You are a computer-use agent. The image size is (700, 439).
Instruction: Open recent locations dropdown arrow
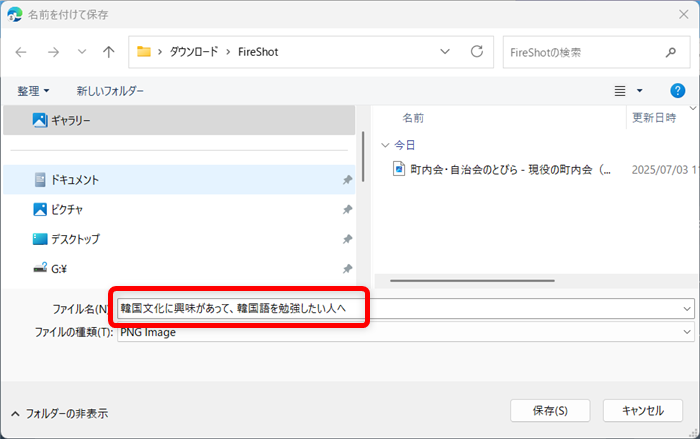point(81,51)
